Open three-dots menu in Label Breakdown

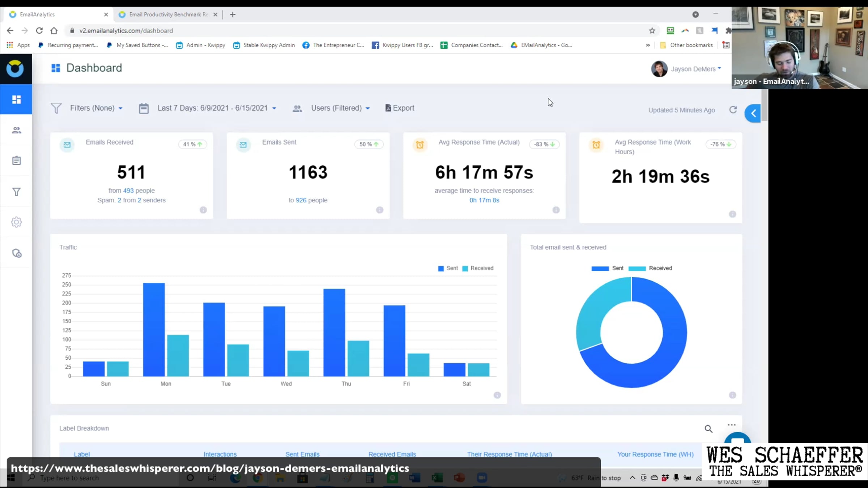731,425
